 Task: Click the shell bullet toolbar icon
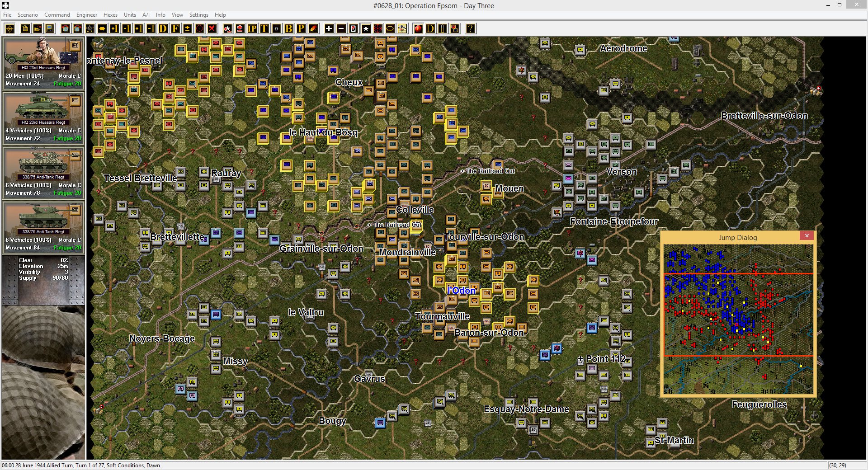tap(443, 29)
